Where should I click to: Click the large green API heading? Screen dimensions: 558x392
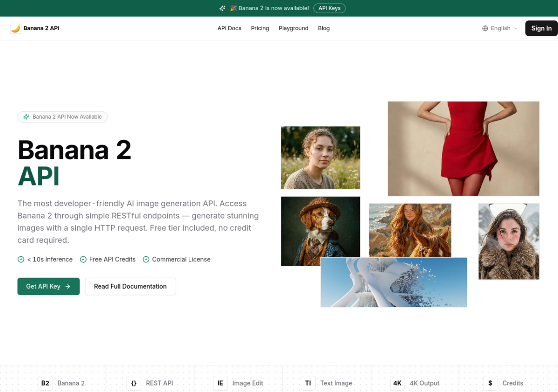pos(39,176)
